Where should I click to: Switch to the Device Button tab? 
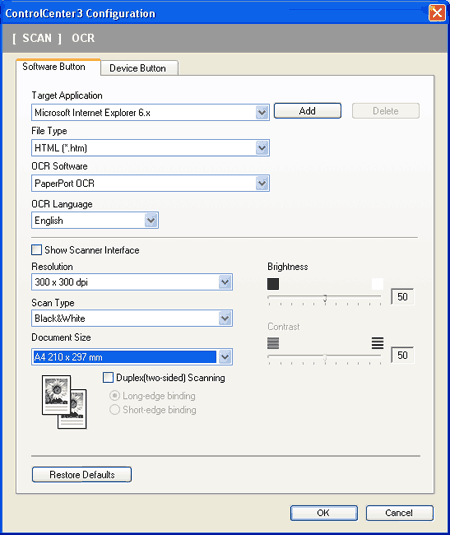pos(138,68)
